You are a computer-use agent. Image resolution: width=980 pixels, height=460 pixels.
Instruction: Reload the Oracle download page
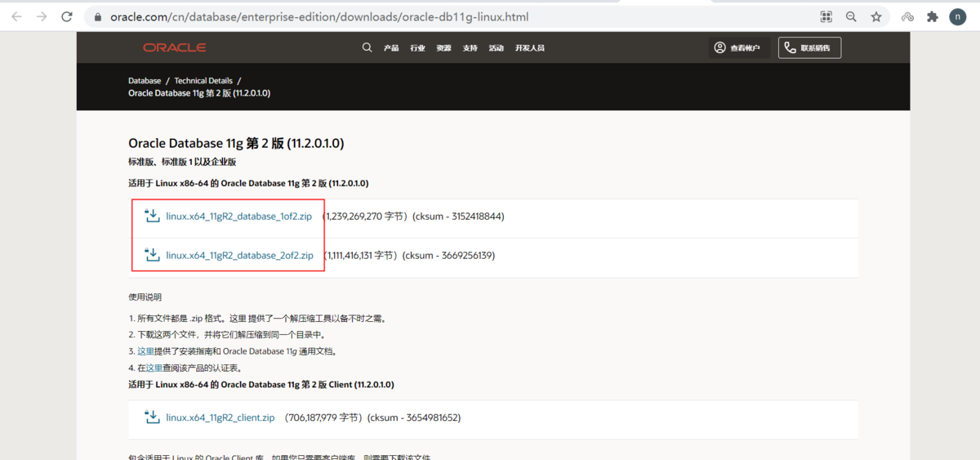point(67,16)
